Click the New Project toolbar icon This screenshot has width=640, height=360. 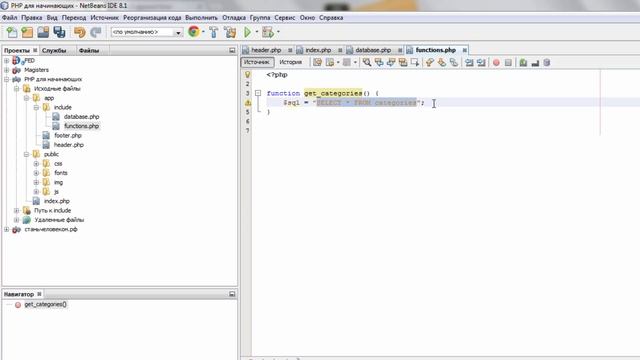pos(27,32)
